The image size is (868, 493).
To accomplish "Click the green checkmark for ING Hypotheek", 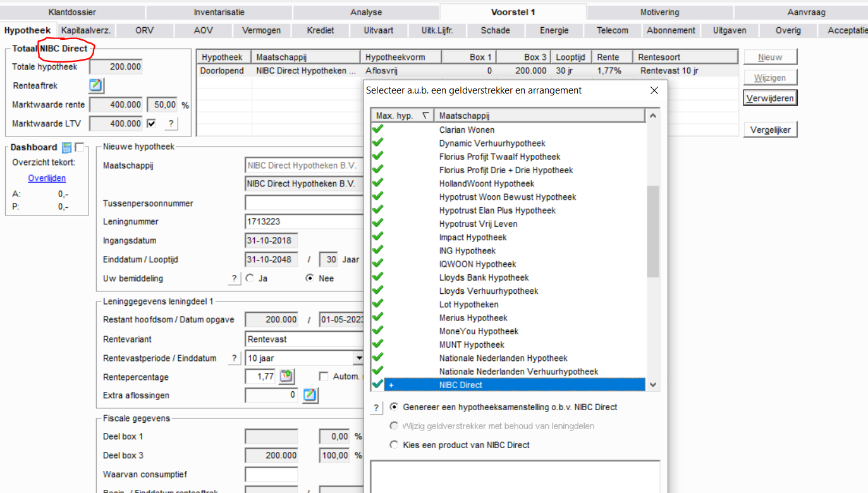I will 378,250.
